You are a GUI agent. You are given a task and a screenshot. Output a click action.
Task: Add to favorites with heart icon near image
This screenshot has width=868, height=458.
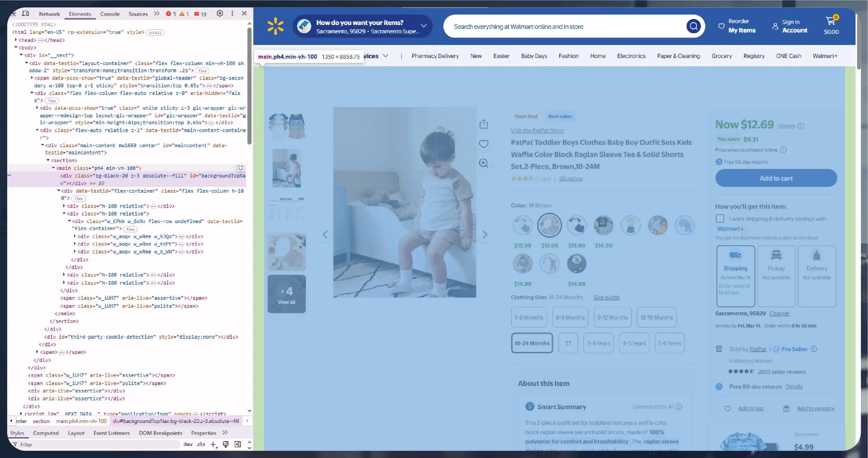pyautogui.click(x=484, y=144)
